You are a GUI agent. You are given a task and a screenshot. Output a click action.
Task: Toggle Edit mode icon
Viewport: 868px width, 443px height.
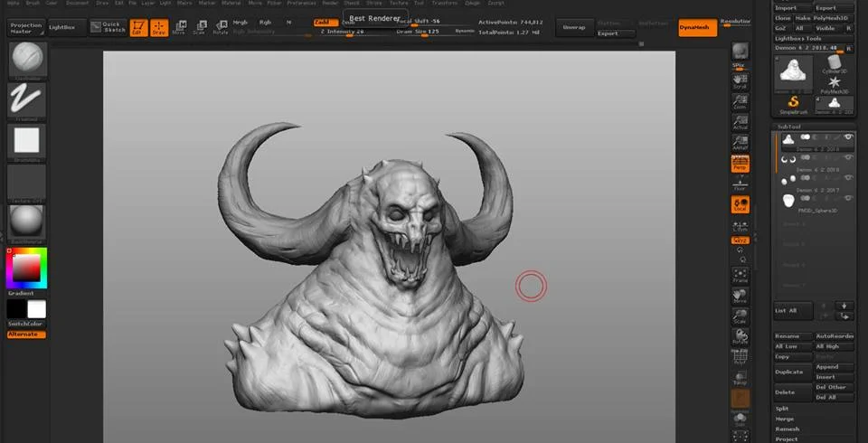click(x=139, y=28)
